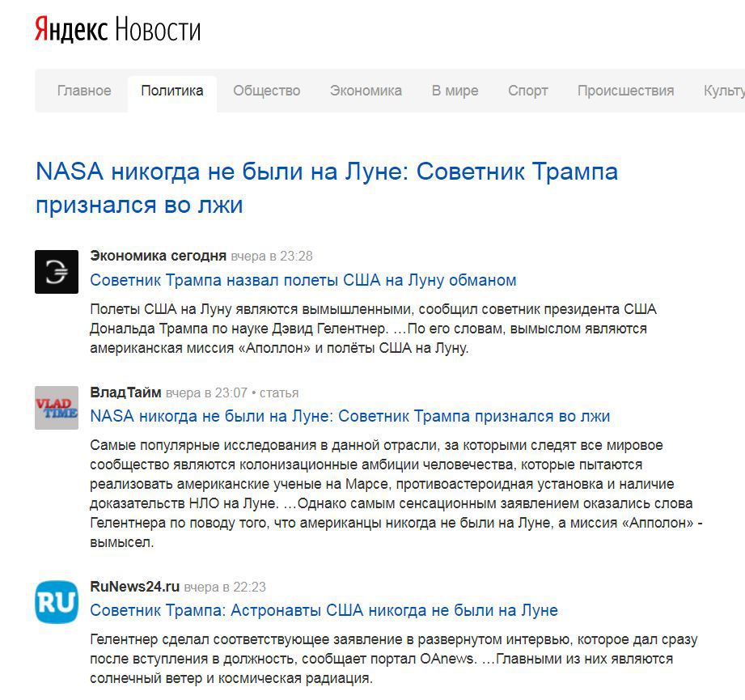Open the Экономика news tab
The height and width of the screenshot is (700, 745).
click(x=366, y=91)
